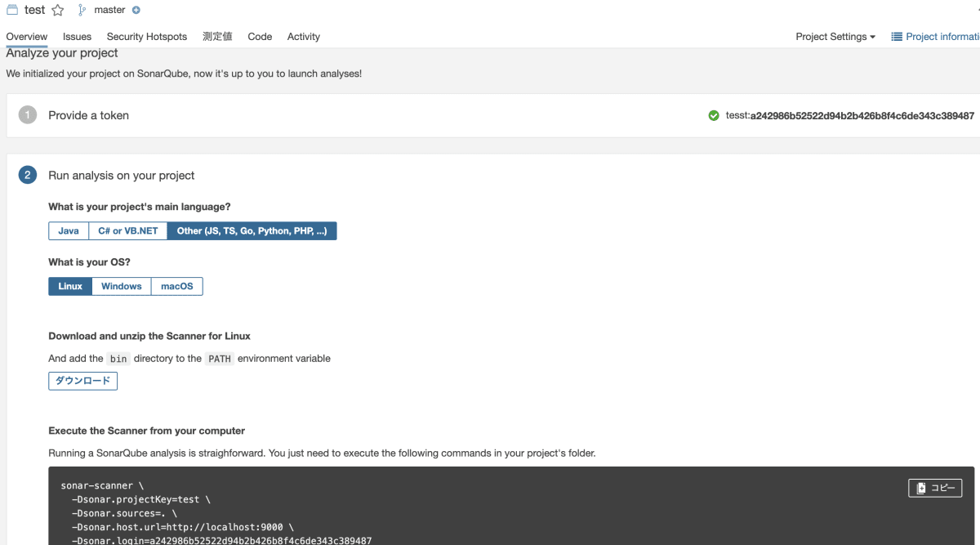Click step 1 Provide a token header
This screenshot has height=545, width=980.
click(89, 115)
